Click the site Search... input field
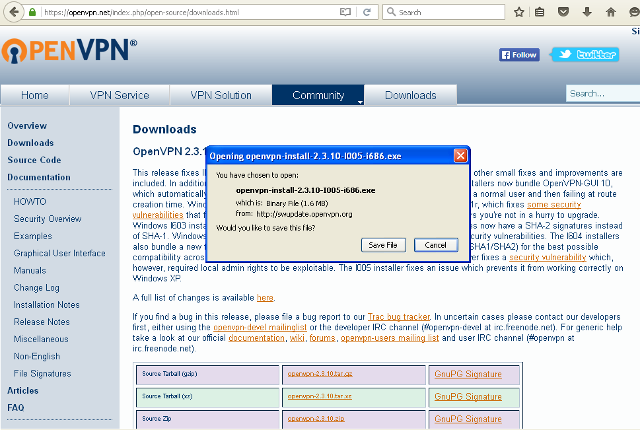The image size is (640, 430). (x=602, y=94)
